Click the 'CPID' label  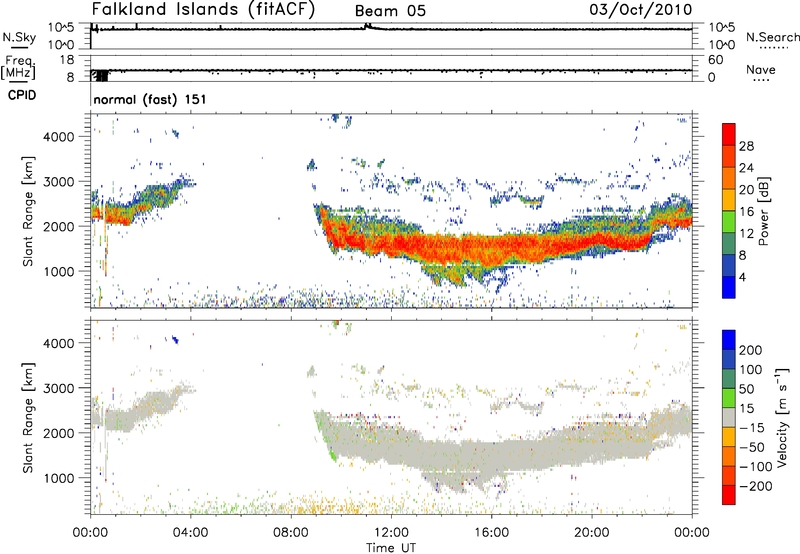[x=22, y=95]
